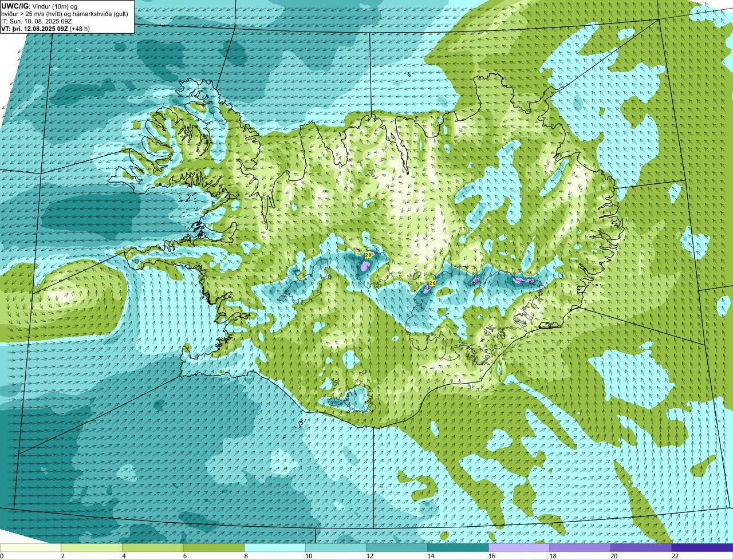Click the scale value '22'

(675, 556)
